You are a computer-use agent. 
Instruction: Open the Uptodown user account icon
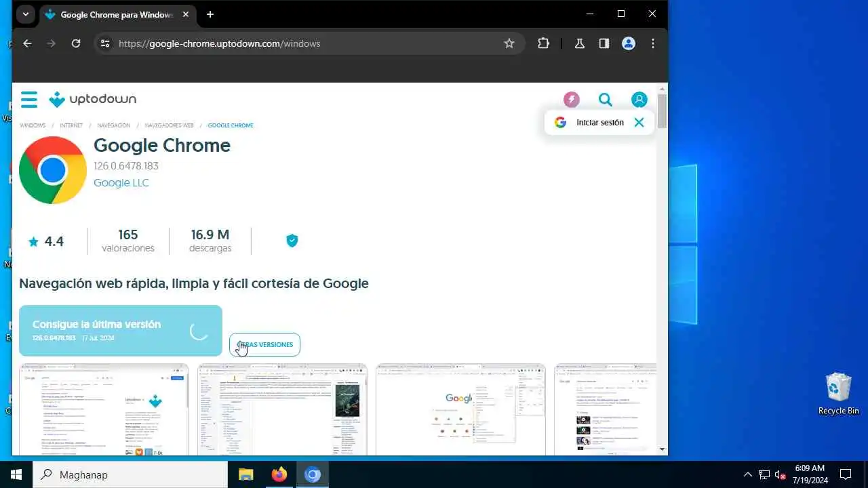[639, 100]
